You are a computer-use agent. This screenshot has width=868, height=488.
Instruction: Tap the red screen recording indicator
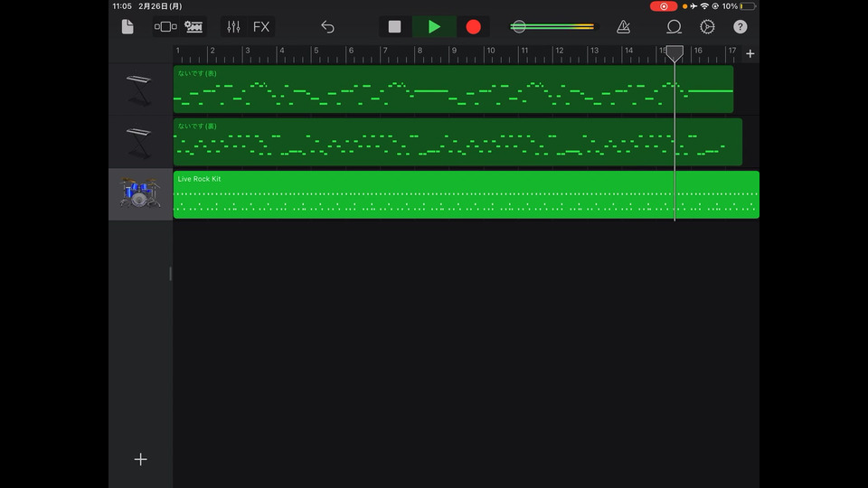pyautogui.click(x=663, y=6)
